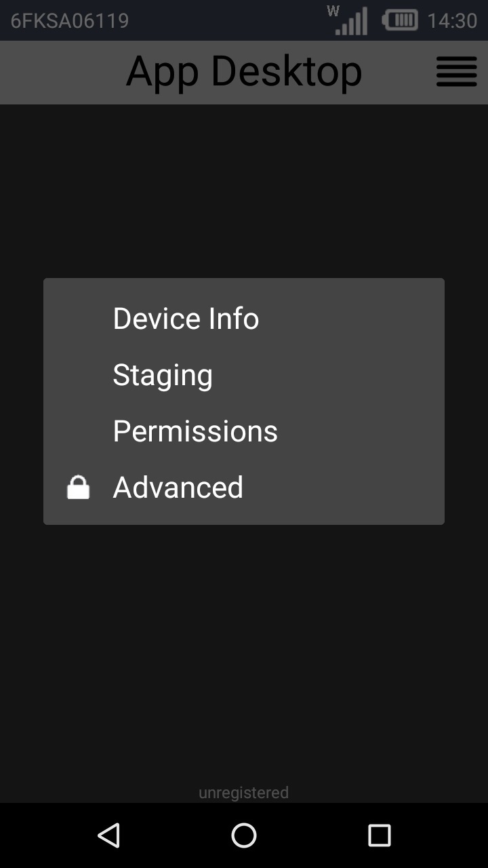Click the dark area below the menu panel
The height and width of the screenshot is (868, 488).
click(244, 644)
